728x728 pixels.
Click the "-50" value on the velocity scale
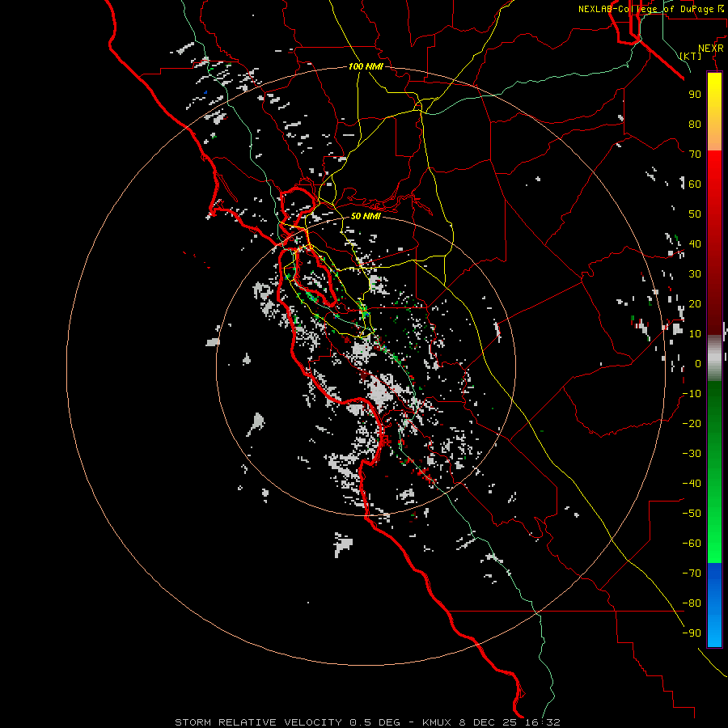[x=692, y=514]
